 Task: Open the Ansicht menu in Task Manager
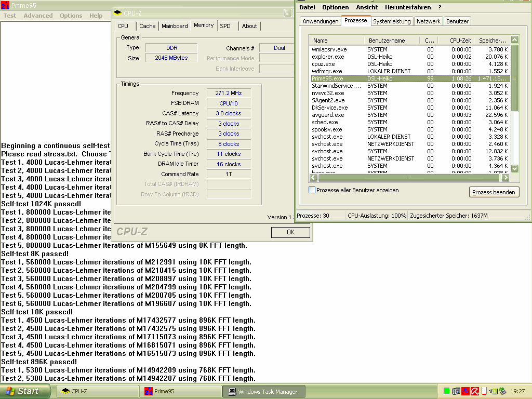point(367,7)
